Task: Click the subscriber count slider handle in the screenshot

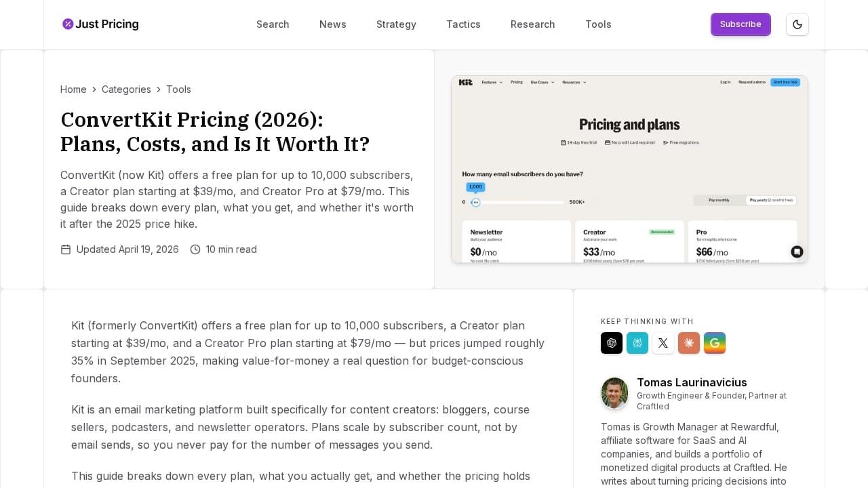Action: point(475,202)
